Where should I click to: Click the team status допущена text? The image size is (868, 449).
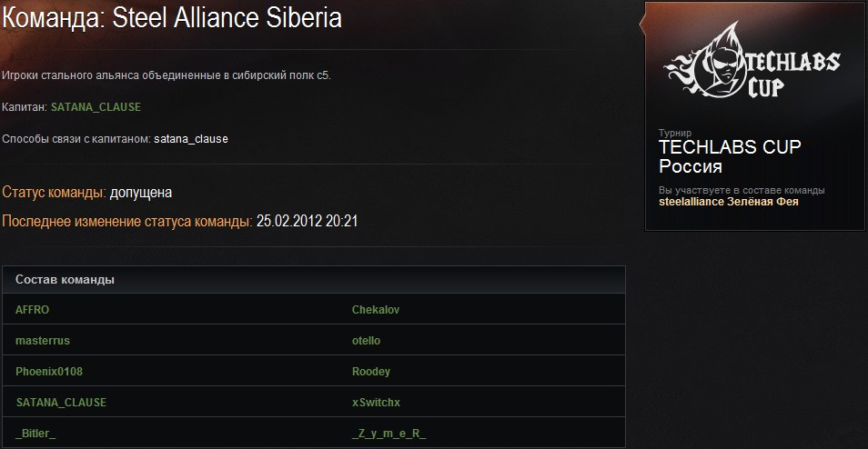(x=141, y=193)
